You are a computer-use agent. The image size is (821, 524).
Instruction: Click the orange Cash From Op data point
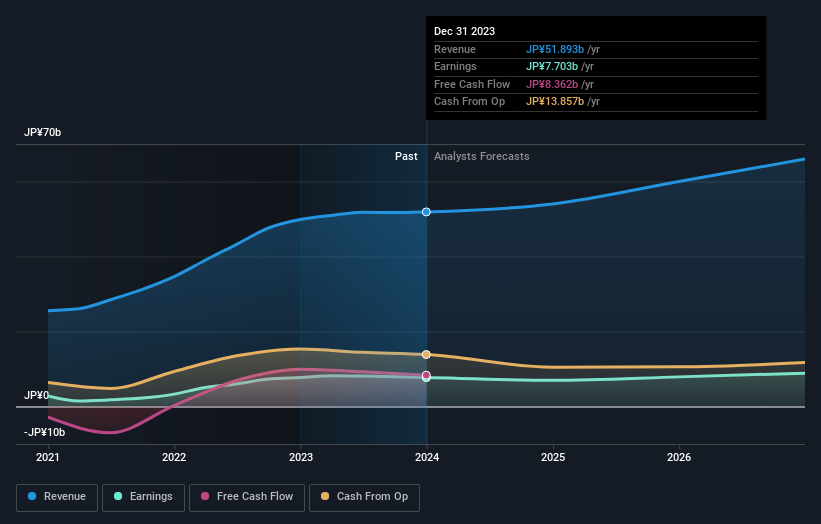[x=426, y=354]
